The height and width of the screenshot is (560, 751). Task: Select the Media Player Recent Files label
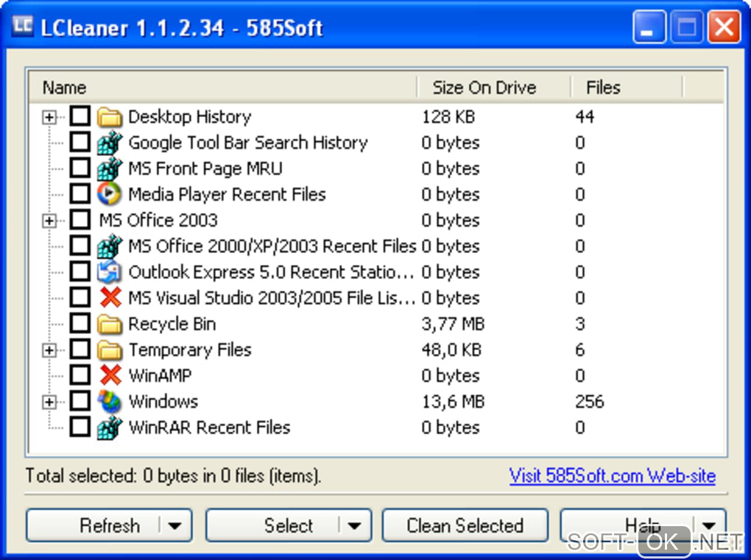227,194
